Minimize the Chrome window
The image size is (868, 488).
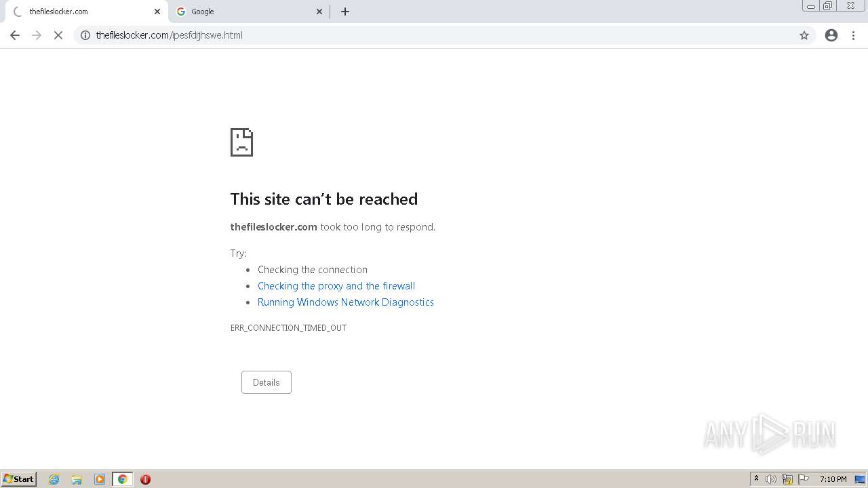click(811, 6)
